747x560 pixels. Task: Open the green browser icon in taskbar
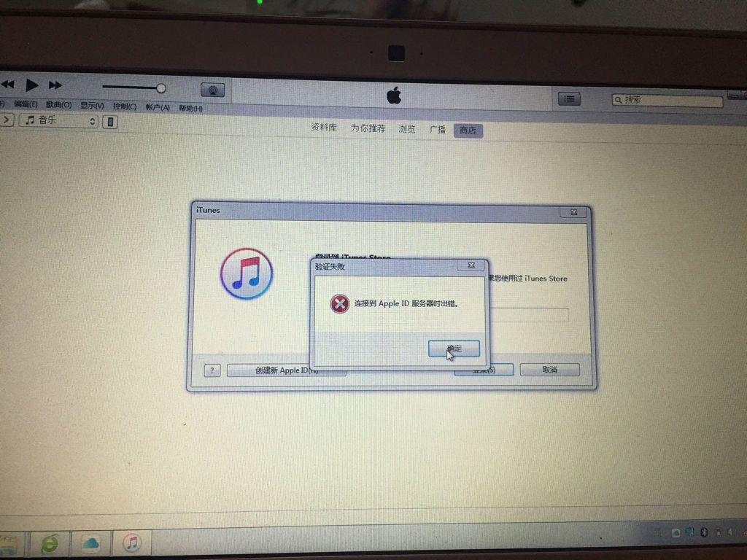pyautogui.click(x=50, y=543)
